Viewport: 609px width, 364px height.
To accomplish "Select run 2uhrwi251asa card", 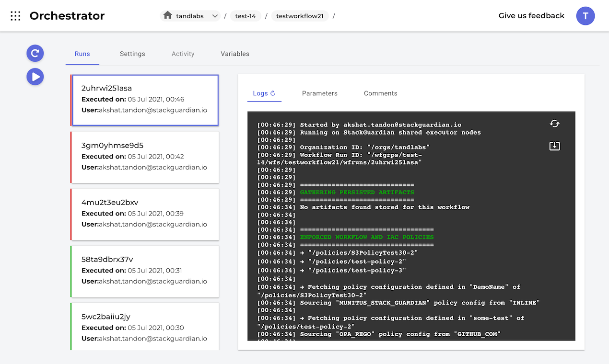I will [145, 100].
